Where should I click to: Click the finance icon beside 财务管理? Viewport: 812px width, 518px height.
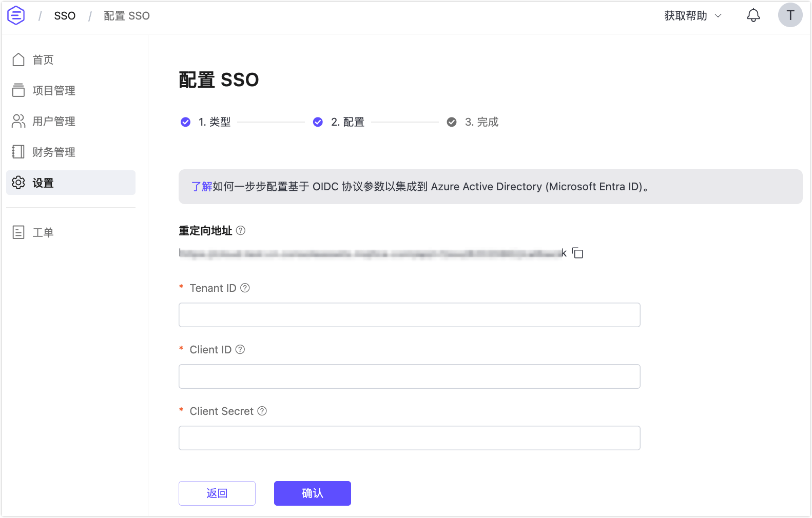point(18,152)
